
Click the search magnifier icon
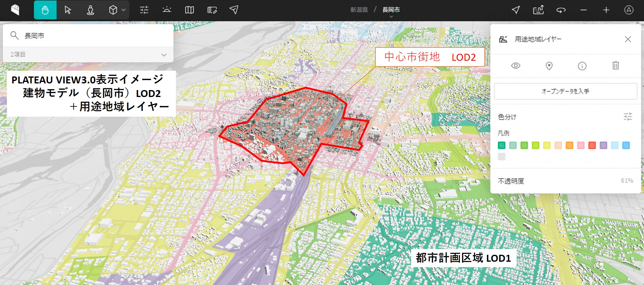pos(14,35)
